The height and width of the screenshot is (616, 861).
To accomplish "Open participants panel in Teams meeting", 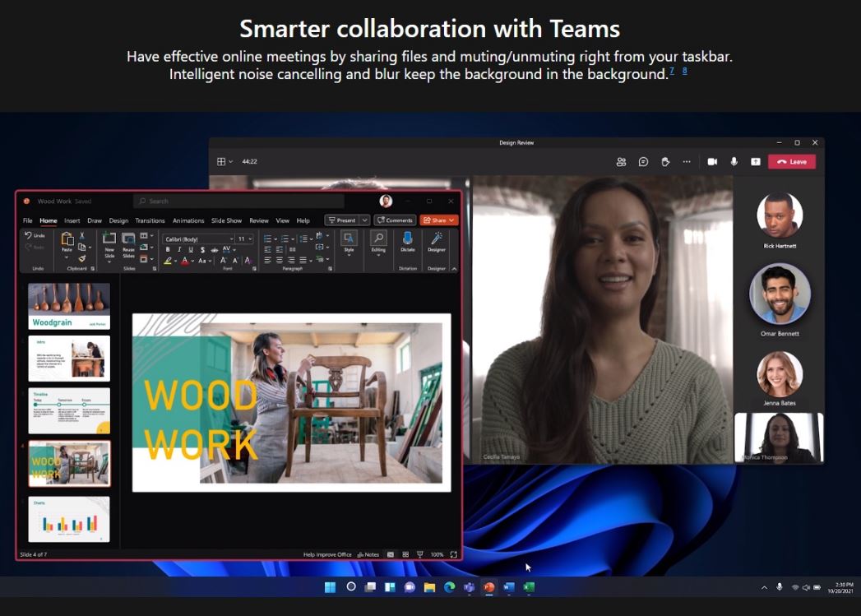I will point(621,161).
